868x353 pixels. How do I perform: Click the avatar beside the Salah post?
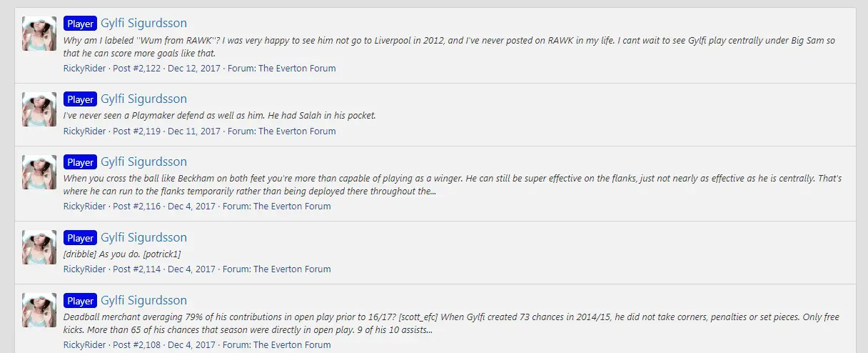click(x=39, y=109)
